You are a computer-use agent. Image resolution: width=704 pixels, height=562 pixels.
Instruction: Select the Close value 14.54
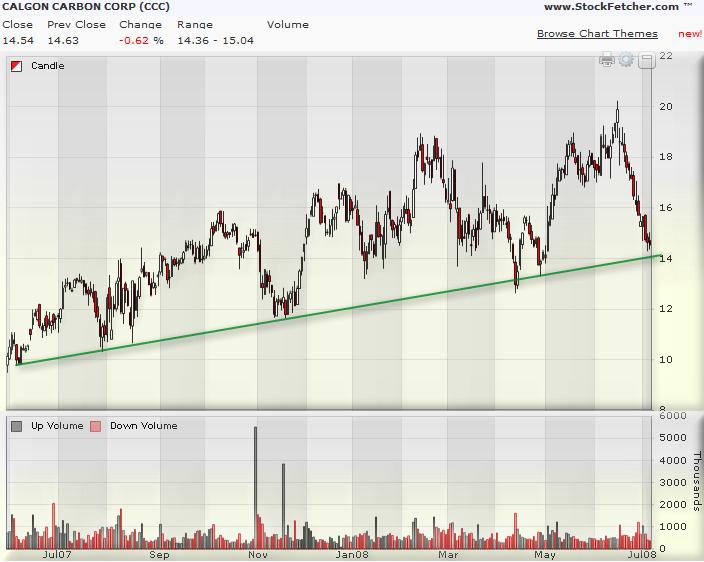[18, 40]
